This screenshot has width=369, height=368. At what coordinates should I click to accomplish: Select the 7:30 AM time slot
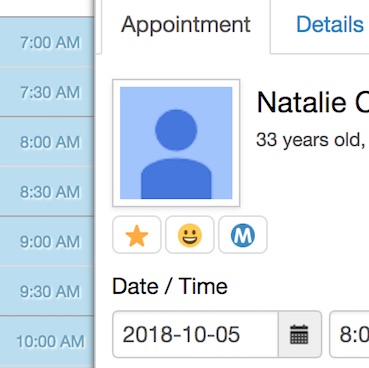47,92
